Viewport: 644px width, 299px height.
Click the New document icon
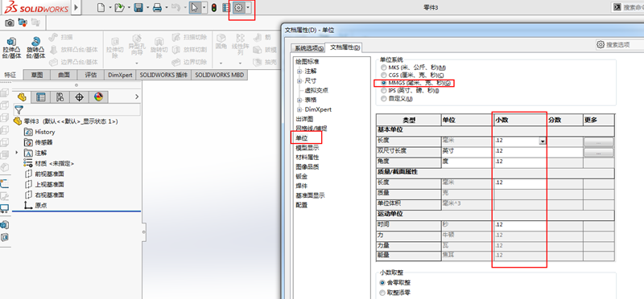[x=101, y=7]
